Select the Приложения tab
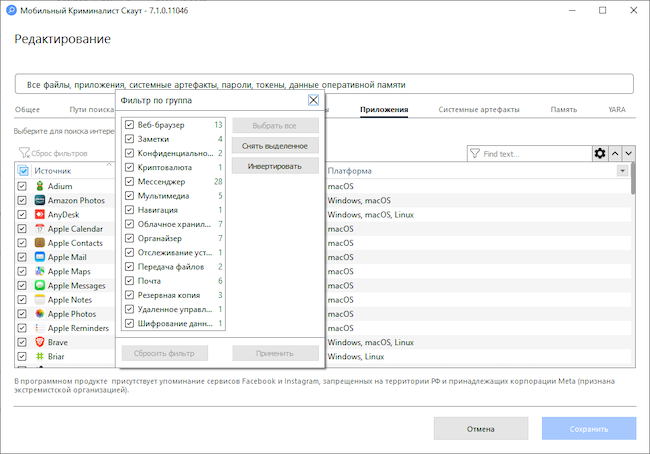The height and width of the screenshot is (454, 650). tap(384, 109)
